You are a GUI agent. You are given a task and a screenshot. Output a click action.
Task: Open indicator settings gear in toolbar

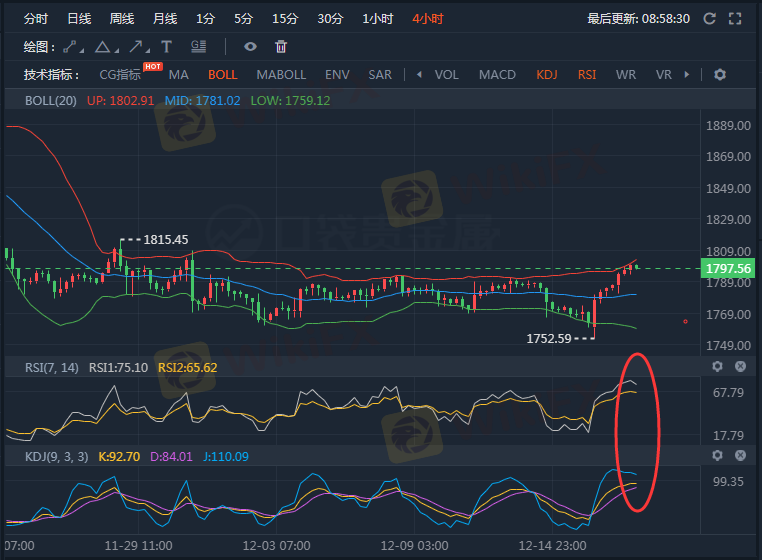click(720, 75)
